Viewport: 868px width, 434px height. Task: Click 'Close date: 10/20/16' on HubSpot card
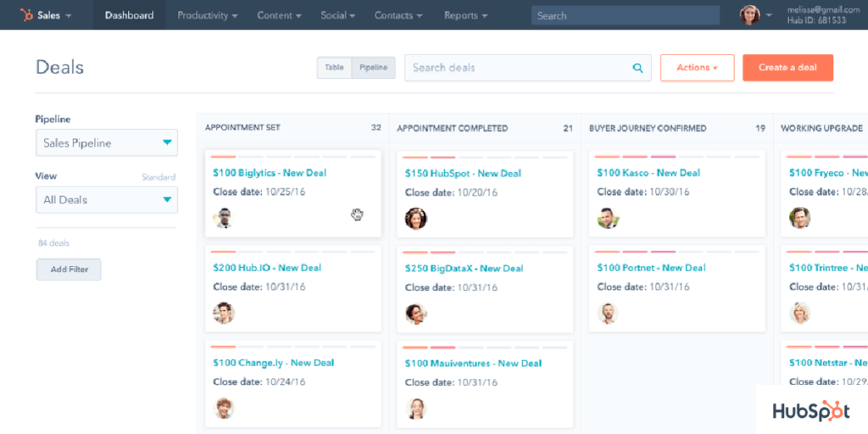(x=451, y=192)
